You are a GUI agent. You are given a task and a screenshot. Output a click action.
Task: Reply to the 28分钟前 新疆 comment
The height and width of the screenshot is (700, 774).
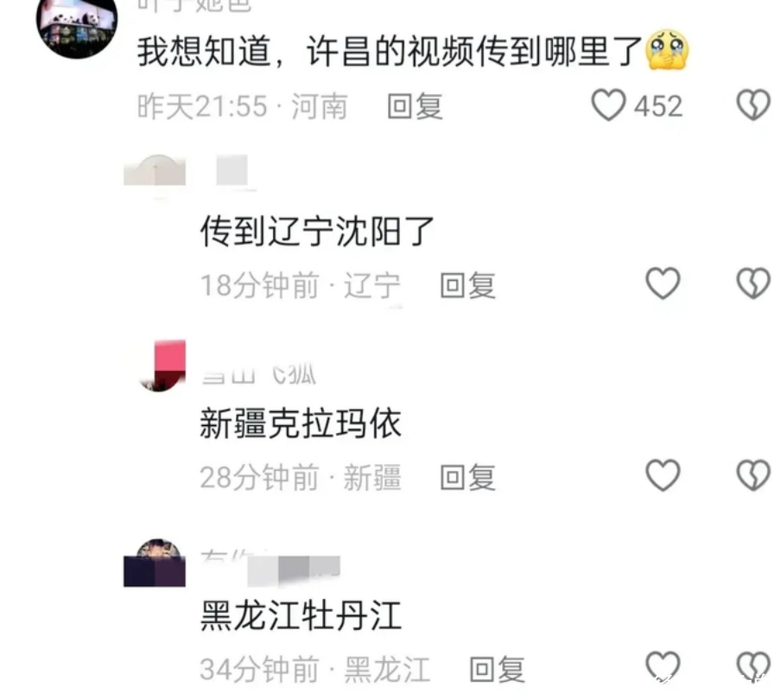(467, 477)
